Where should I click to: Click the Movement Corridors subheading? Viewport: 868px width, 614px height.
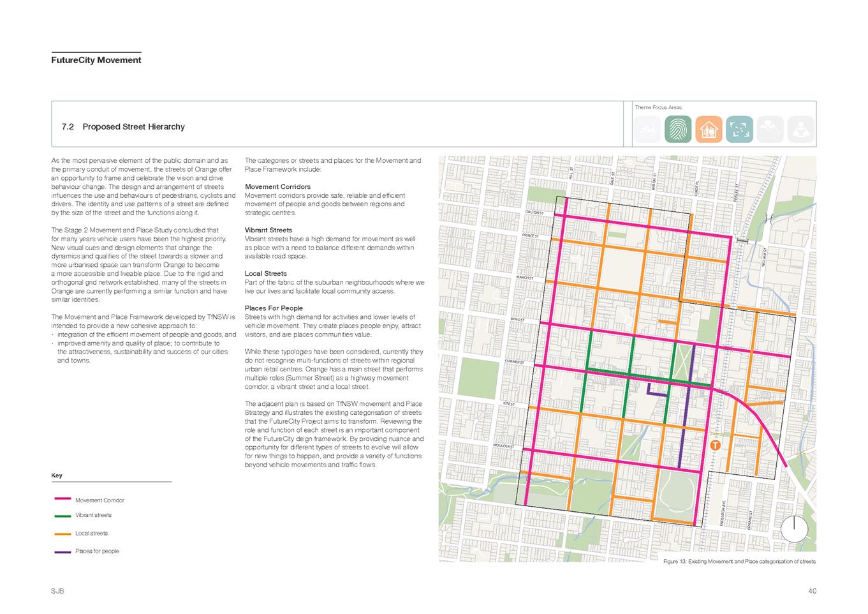[278, 186]
